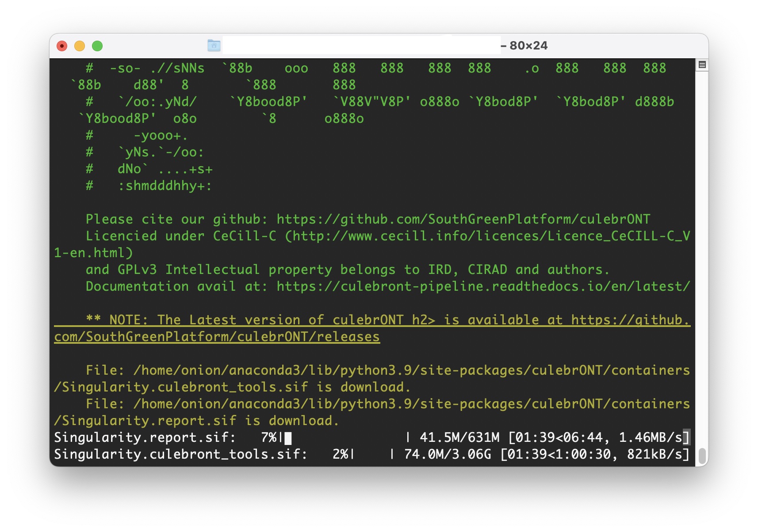The height and width of the screenshot is (532, 758).
Task: Close the terminal window with red button
Action: tap(62, 46)
